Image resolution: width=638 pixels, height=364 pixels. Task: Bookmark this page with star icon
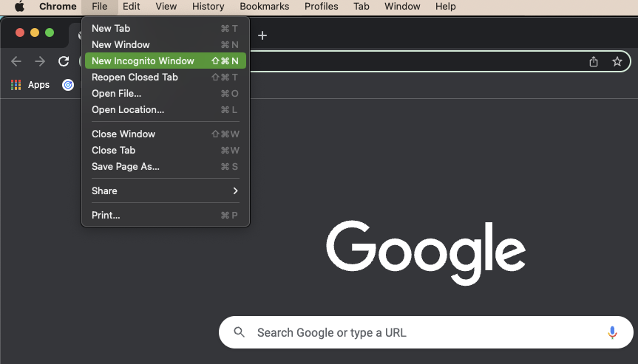(x=617, y=61)
